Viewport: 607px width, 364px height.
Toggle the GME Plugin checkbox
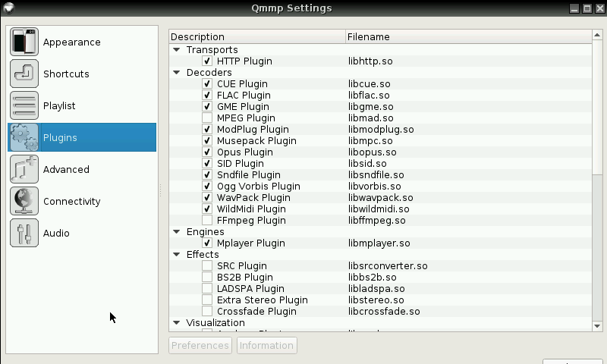pos(207,106)
